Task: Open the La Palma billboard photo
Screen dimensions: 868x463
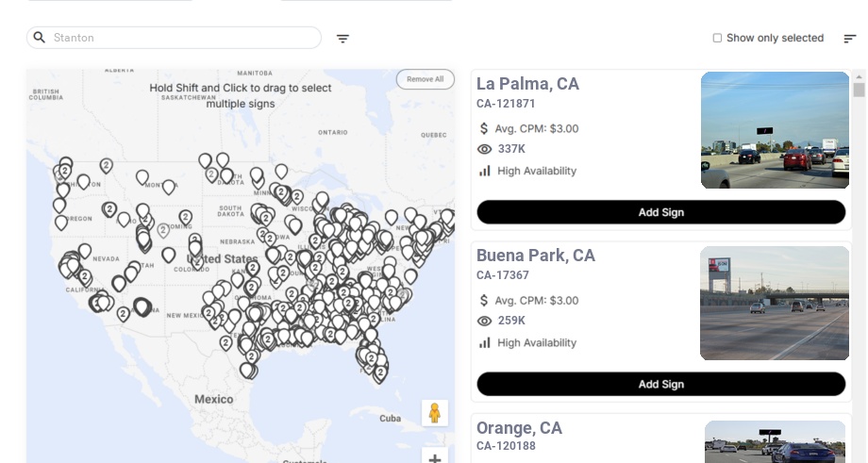Action: click(775, 130)
